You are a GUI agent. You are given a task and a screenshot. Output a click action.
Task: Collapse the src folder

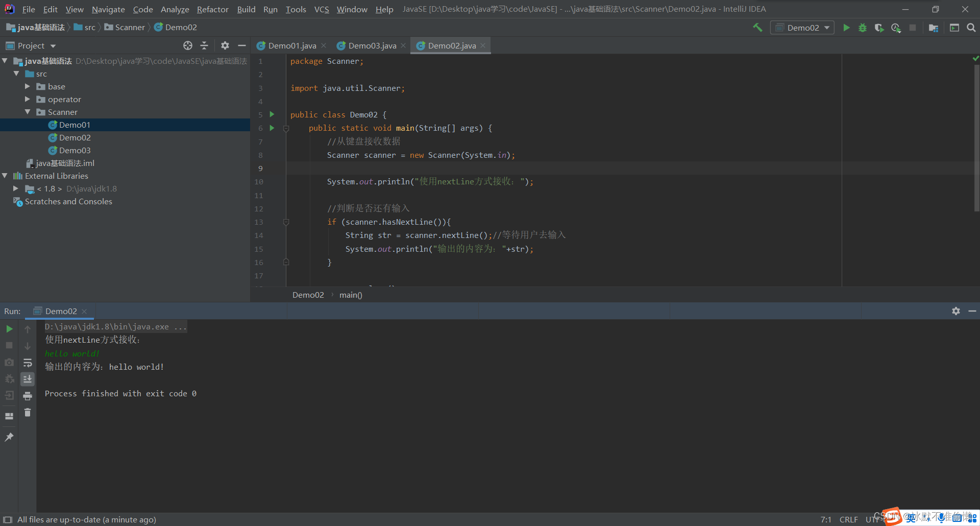(17, 74)
